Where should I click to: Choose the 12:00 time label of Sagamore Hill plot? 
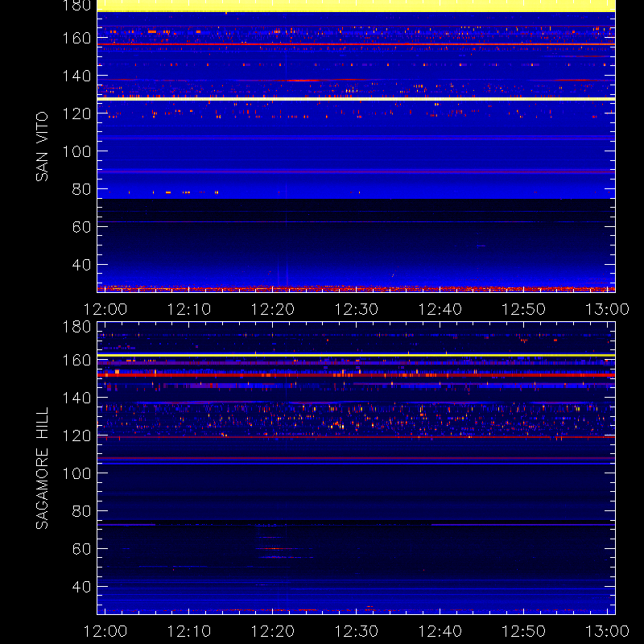click(105, 631)
